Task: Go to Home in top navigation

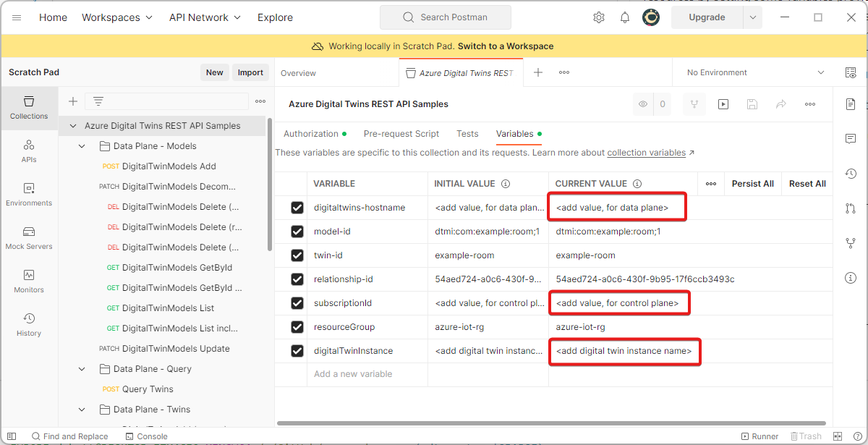Action: [x=53, y=17]
